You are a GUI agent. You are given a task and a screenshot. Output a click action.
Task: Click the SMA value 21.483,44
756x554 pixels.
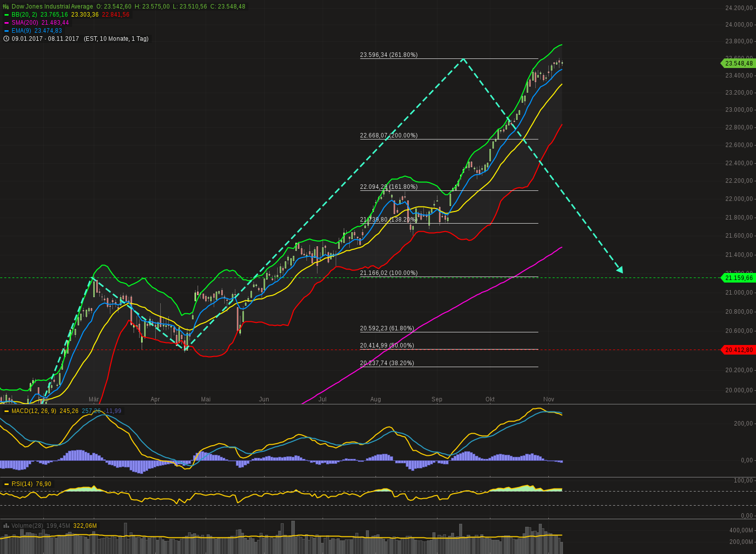pyautogui.click(x=55, y=23)
